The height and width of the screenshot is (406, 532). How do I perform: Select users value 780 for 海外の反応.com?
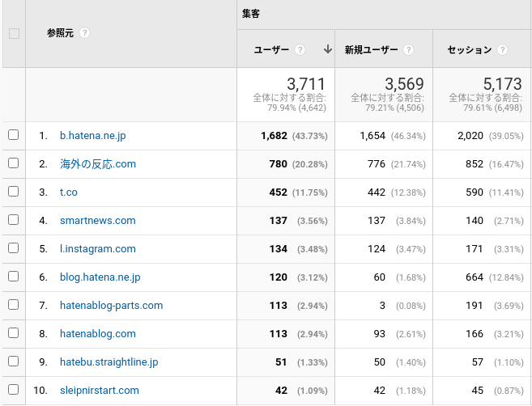click(279, 164)
